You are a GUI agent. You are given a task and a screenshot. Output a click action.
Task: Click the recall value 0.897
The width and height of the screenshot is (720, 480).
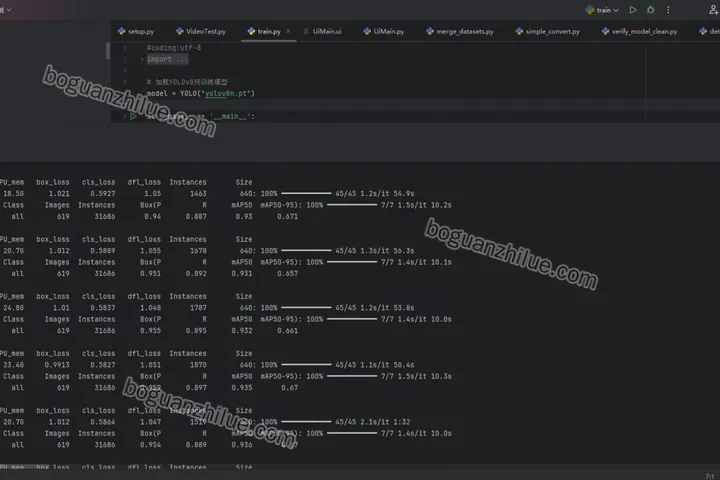(196, 388)
